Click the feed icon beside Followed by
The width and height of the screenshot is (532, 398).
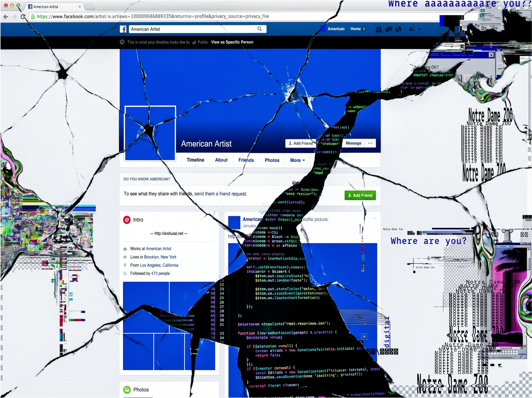point(125,273)
